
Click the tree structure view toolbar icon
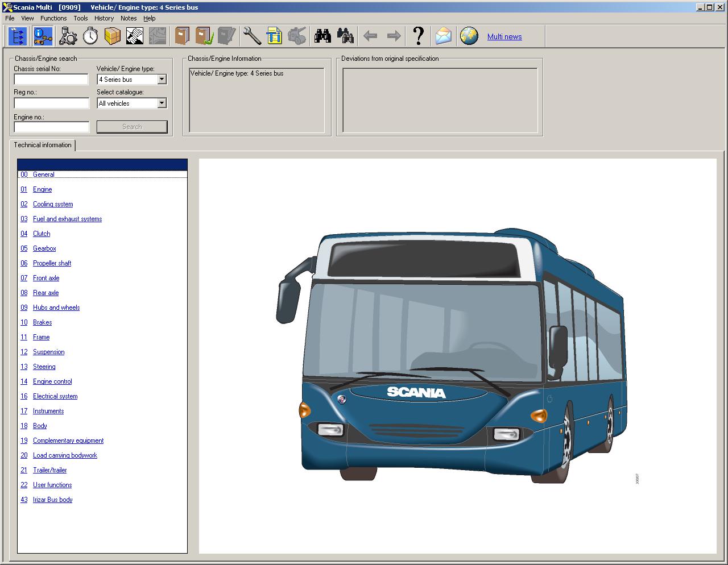click(x=18, y=36)
